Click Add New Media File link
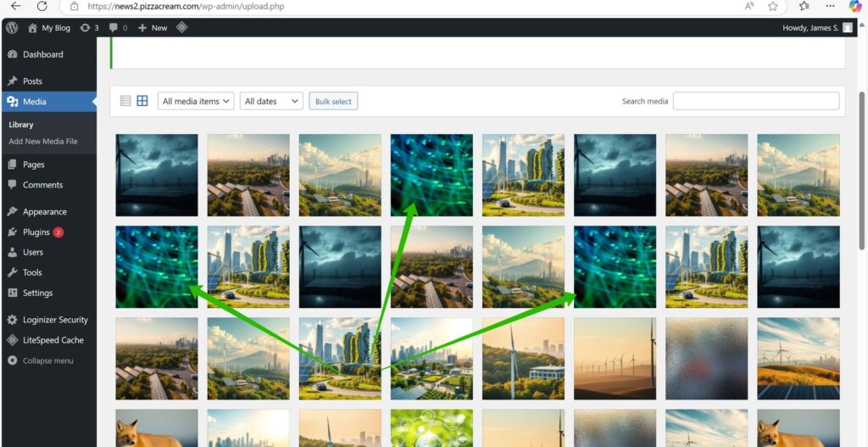The height and width of the screenshot is (447, 868). pyautogui.click(x=43, y=142)
